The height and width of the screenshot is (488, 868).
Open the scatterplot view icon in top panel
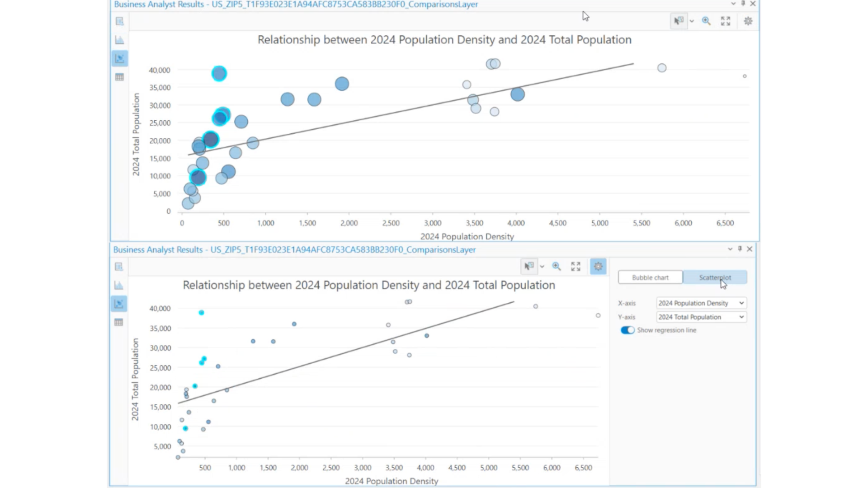pyautogui.click(x=119, y=58)
